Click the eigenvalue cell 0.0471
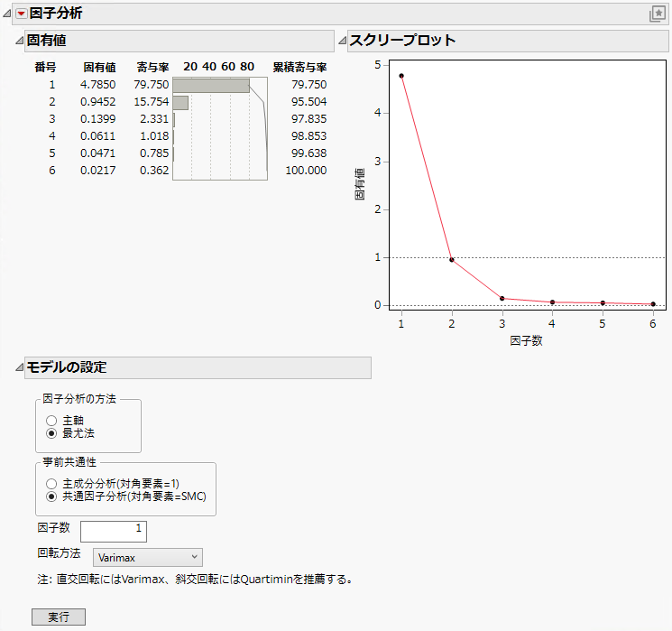This screenshot has height=631, width=672. (x=97, y=153)
